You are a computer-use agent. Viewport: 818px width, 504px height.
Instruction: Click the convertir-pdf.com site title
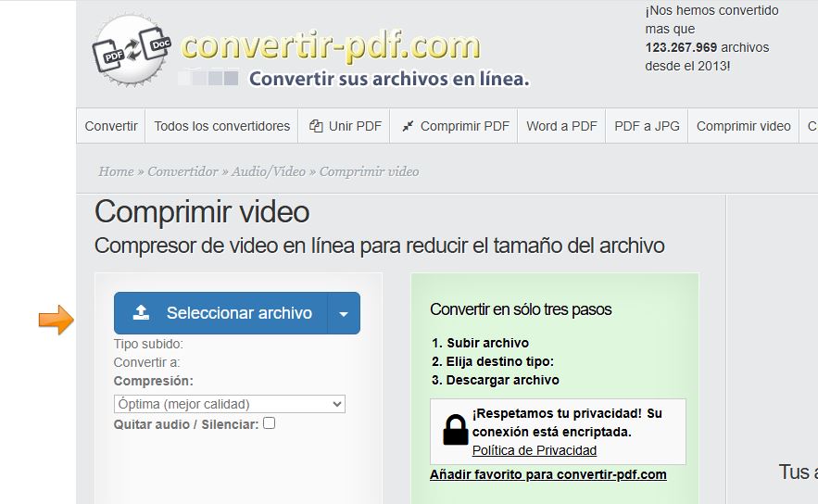330,45
